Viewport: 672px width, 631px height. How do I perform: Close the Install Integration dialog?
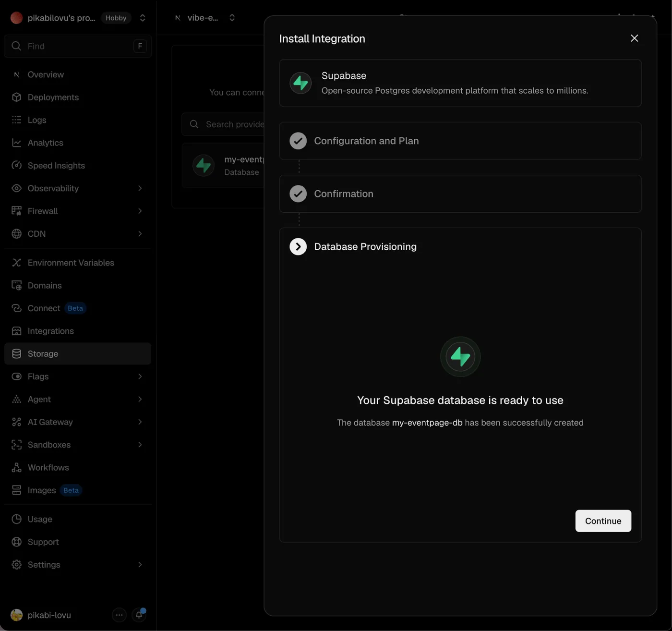pyautogui.click(x=635, y=38)
